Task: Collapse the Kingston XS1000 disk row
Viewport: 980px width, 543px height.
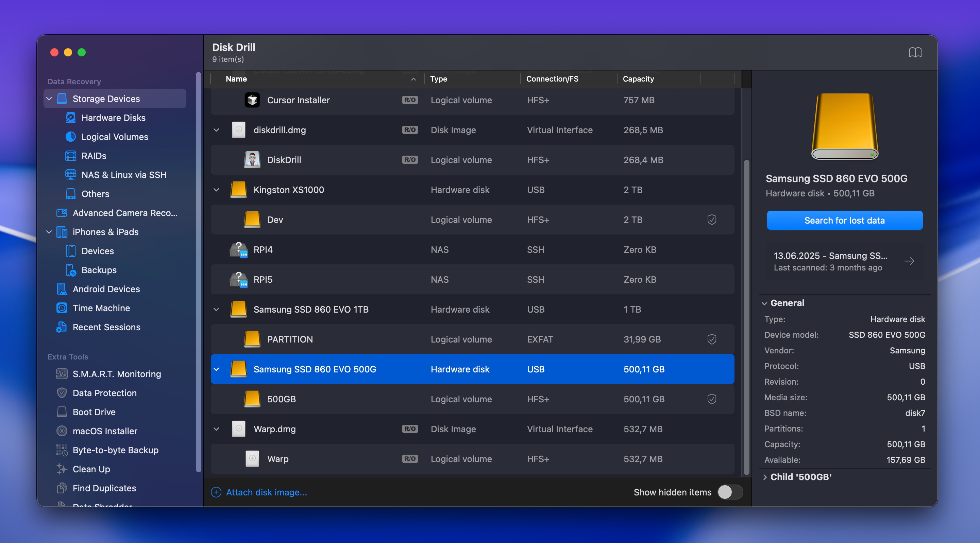Action: pyautogui.click(x=217, y=190)
